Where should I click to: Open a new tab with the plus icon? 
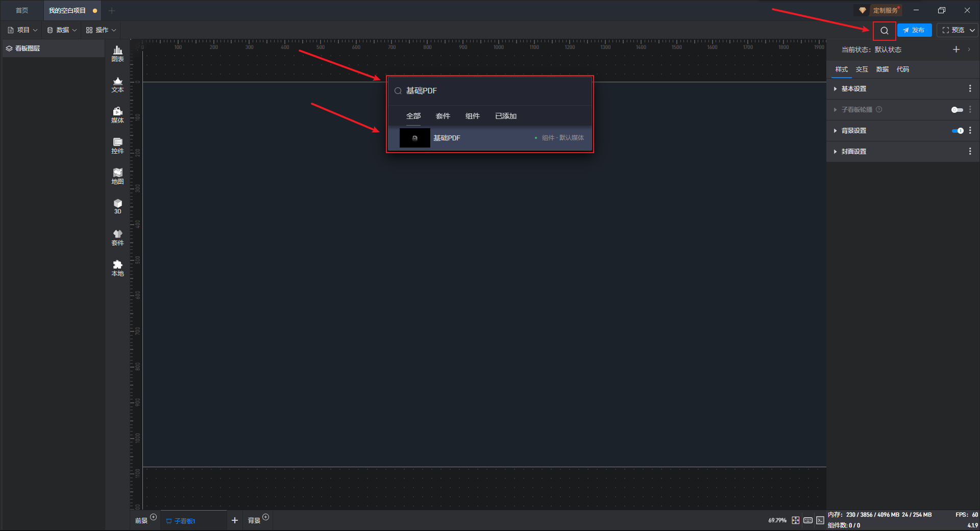pyautogui.click(x=112, y=10)
